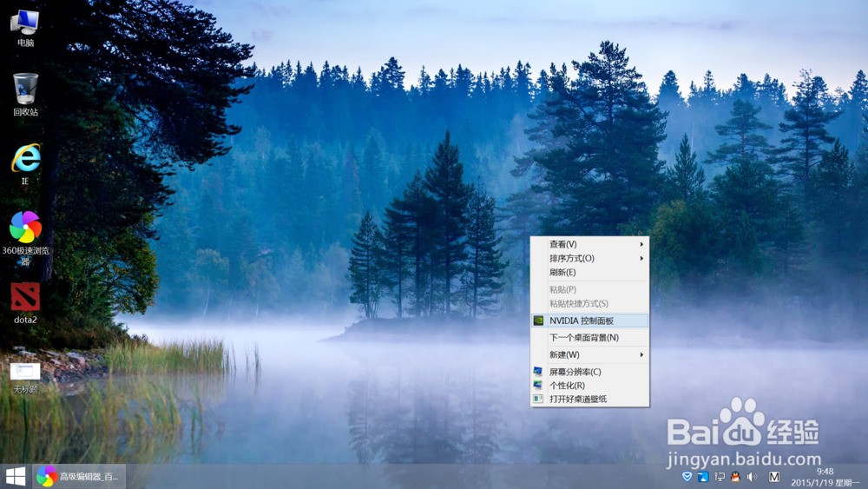Select the 回收站 Recycle Bin icon

coord(25,89)
